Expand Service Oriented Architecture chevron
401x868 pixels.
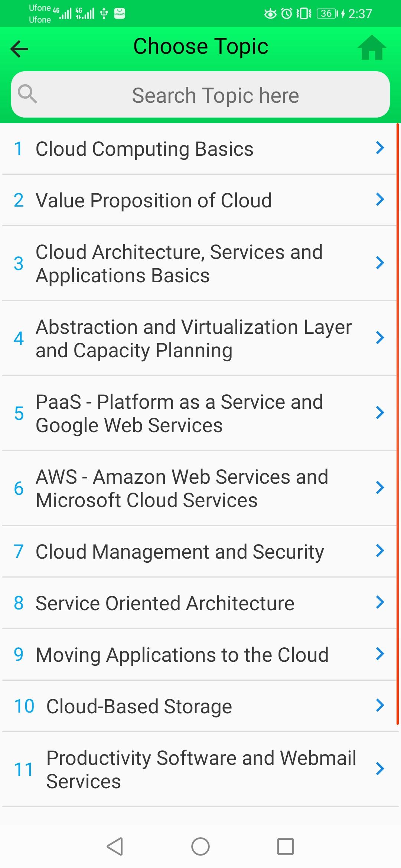pos(380,602)
